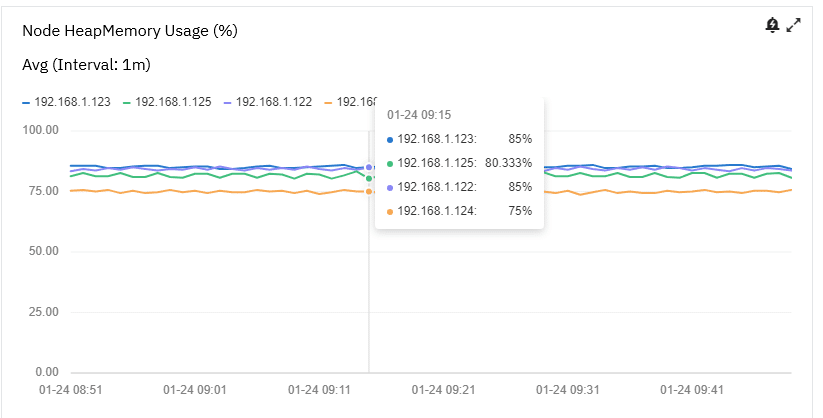823x418 pixels.
Task: Click the green dot beside 192.168.1.125 in tooltip
Action: (x=390, y=163)
